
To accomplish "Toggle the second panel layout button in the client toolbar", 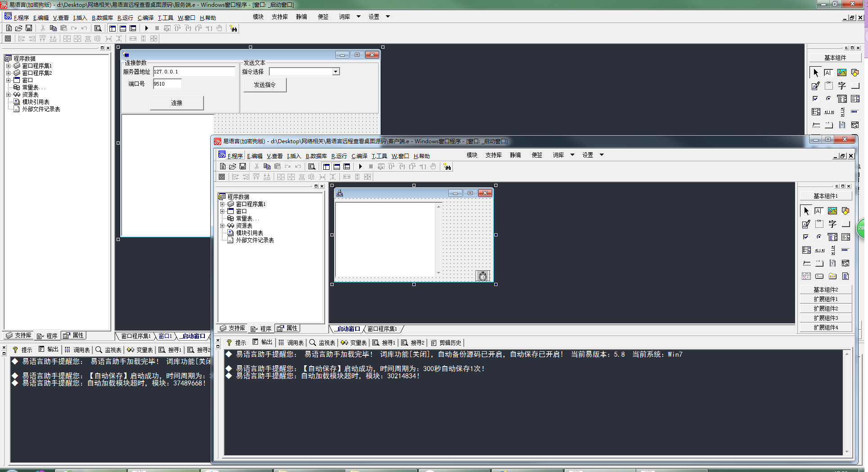I will tap(337, 167).
